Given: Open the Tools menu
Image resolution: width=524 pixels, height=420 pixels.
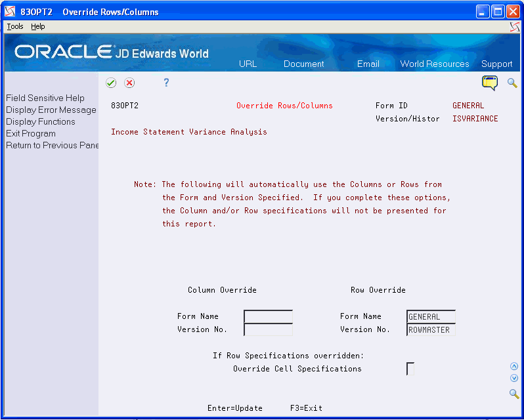Looking at the screenshot, I should click(15, 26).
